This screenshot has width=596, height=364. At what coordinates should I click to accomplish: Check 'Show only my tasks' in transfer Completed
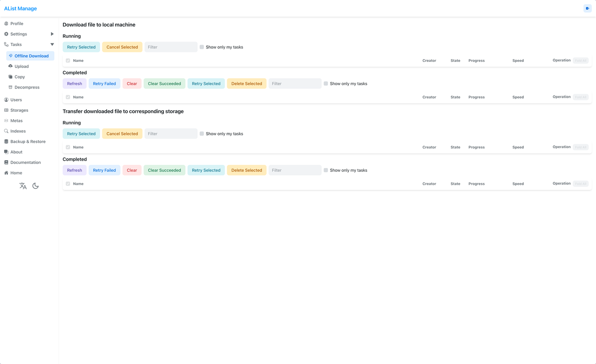326,170
